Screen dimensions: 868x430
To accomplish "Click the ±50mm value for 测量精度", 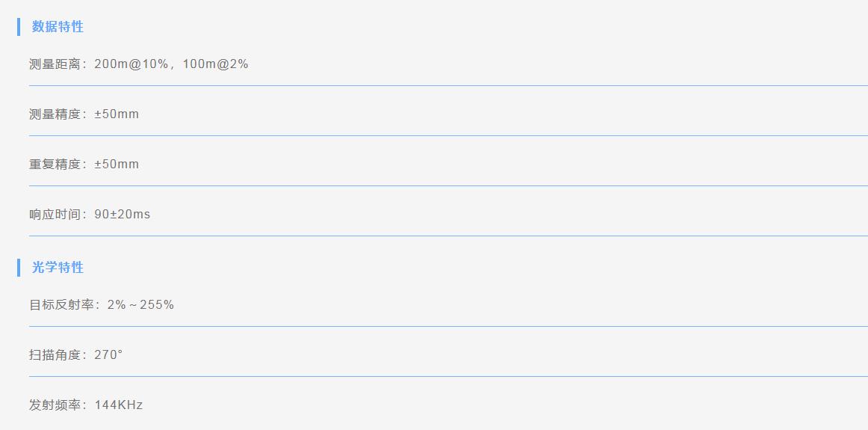I will (117, 114).
